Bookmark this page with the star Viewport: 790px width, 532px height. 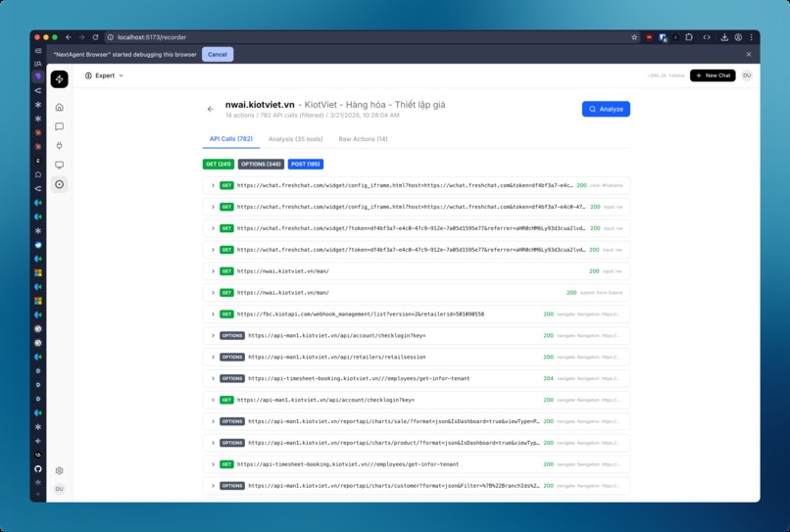pyautogui.click(x=634, y=37)
